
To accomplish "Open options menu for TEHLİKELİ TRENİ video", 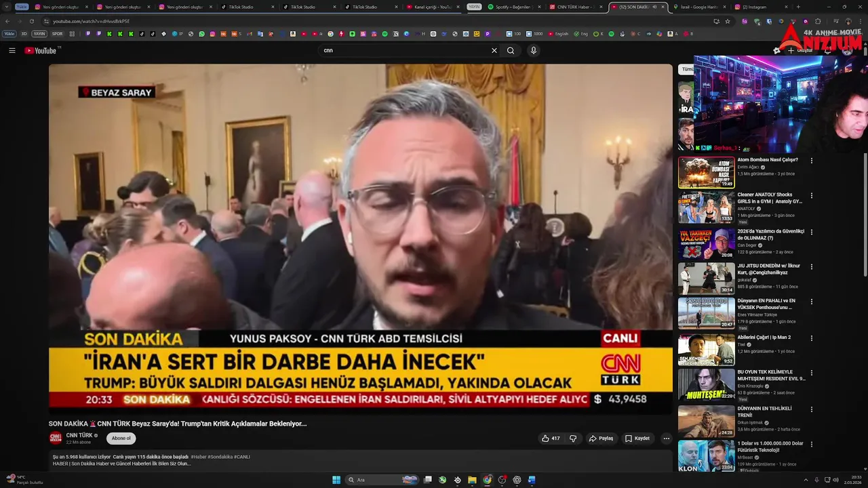I will 811,409.
